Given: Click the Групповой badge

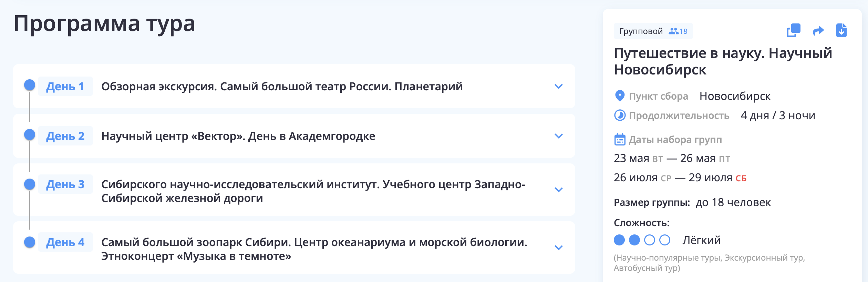Looking at the screenshot, I should pos(653,31).
